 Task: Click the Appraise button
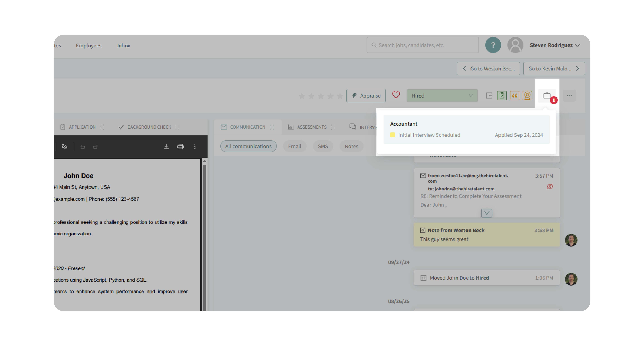pos(366,95)
